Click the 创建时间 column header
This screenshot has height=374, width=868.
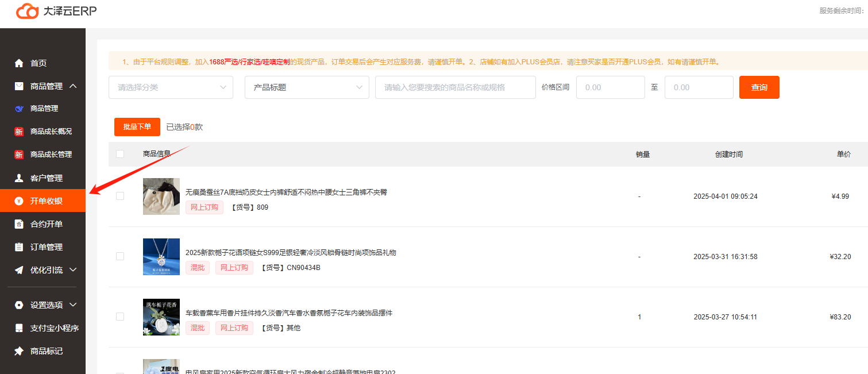coord(729,155)
